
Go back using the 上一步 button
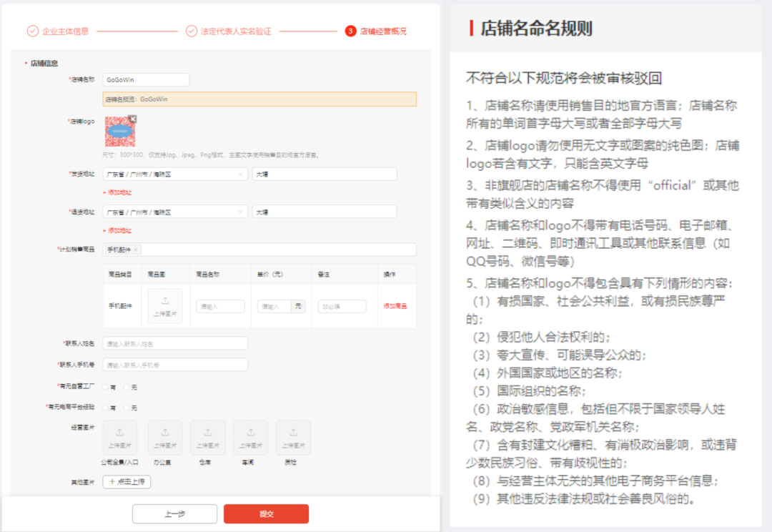point(174,513)
